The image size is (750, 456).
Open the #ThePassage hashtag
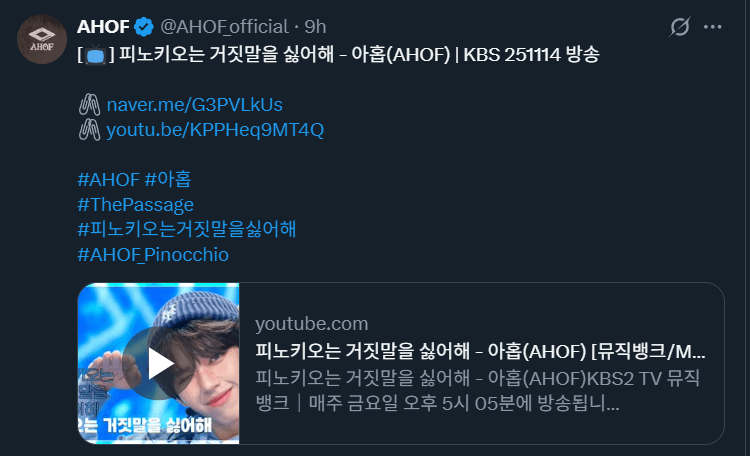136,205
